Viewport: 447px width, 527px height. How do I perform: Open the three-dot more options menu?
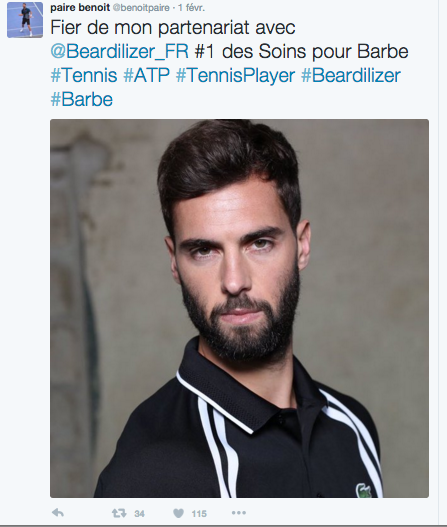point(239,513)
